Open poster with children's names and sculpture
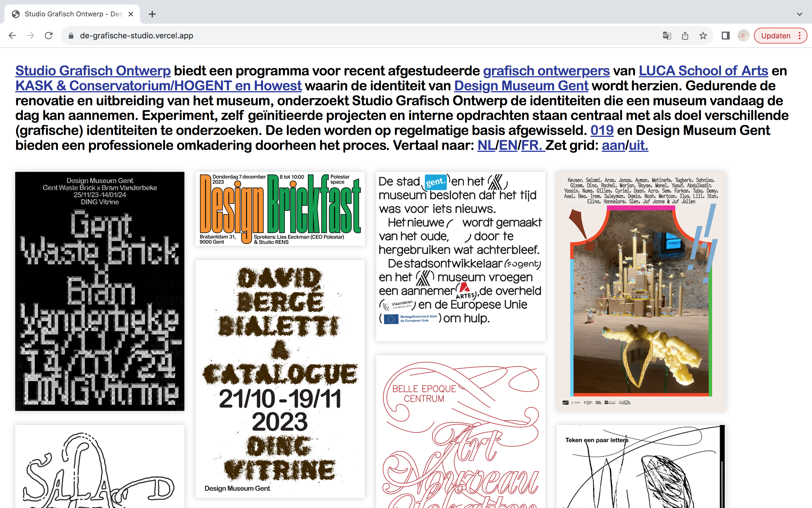The image size is (812, 508). click(641, 291)
